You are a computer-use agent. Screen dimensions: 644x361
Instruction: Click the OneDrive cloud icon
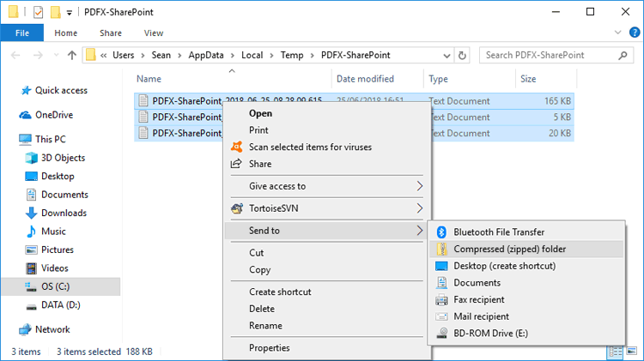pyautogui.click(x=25, y=115)
